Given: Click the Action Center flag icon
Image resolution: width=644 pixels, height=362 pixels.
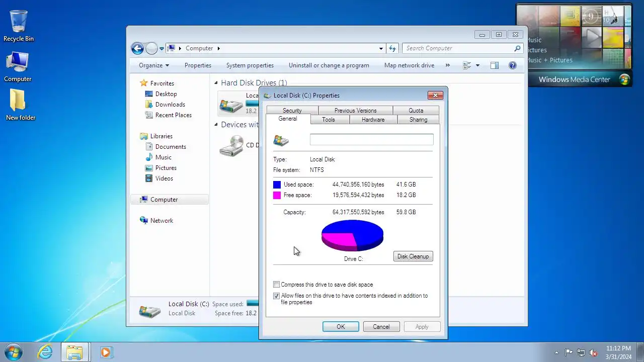Looking at the screenshot, I should pyautogui.click(x=569, y=352).
